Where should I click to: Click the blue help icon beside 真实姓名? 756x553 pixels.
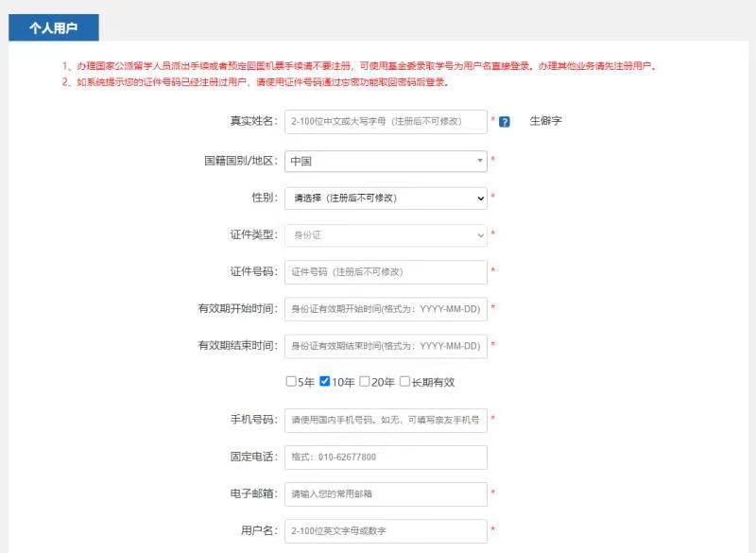click(x=506, y=120)
